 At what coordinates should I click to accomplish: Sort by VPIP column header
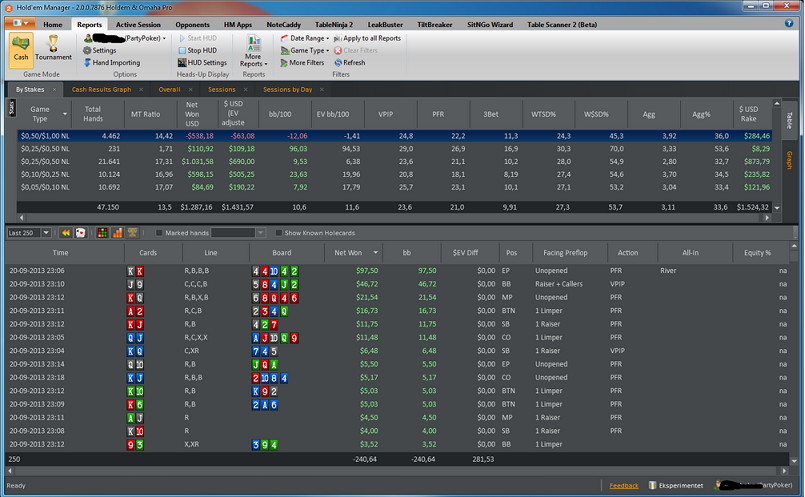click(386, 114)
